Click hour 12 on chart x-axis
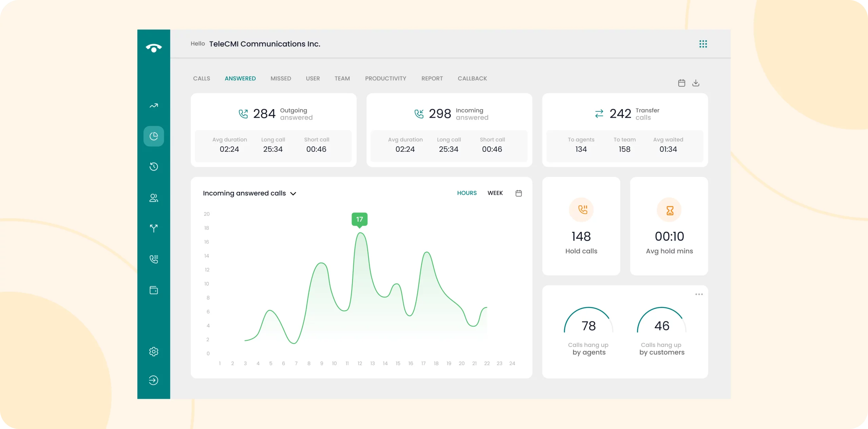This screenshot has height=429, width=868. (359, 363)
